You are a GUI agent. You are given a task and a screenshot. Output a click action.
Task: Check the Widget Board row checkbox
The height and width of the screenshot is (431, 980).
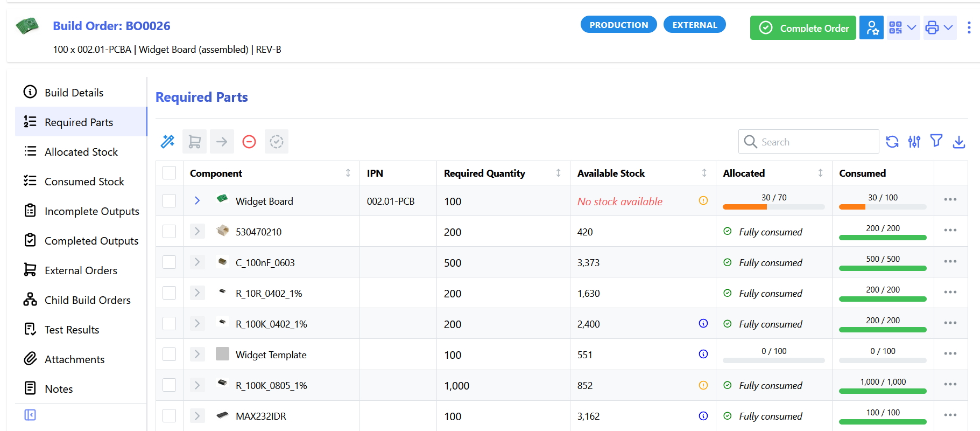click(170, 201)
